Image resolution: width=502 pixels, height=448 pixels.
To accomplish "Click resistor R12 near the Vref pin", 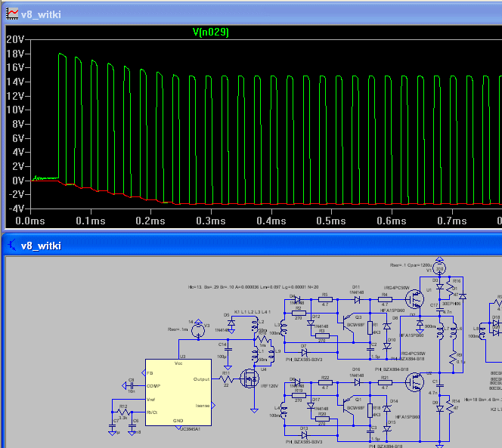I will click(x=122, y=412).
